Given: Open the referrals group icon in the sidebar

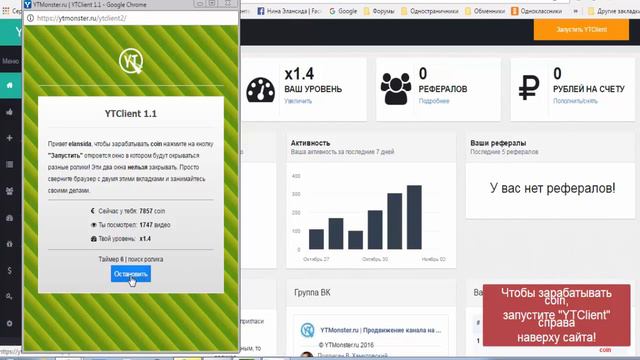Looking at the screenshot, I should pyautogui.click(x=10, y=191).
